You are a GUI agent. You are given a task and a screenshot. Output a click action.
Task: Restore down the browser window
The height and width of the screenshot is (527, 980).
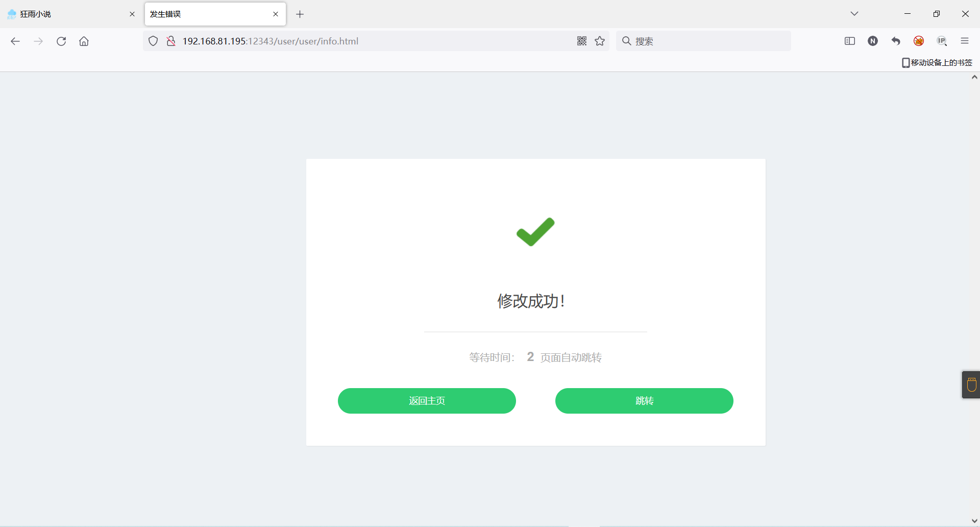937,14
